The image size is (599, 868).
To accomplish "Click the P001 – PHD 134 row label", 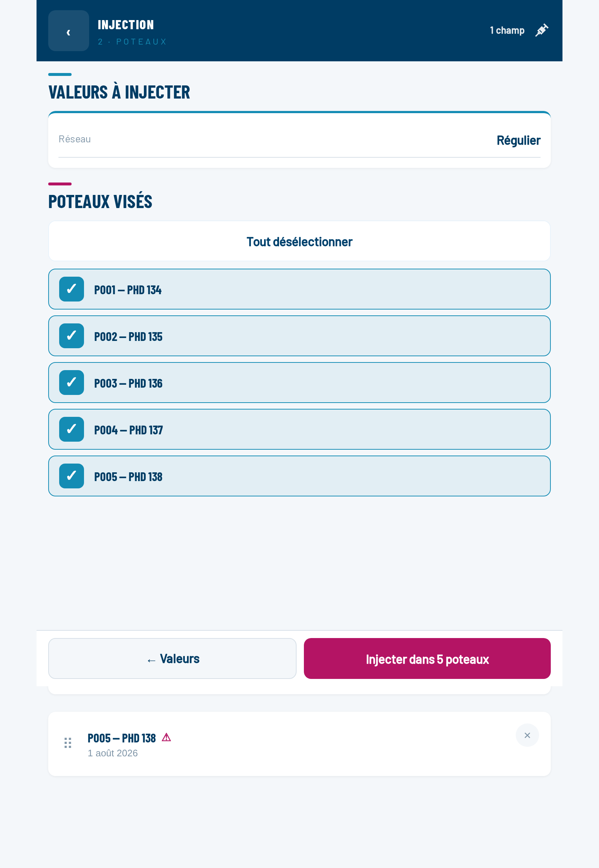I will 127,290.
